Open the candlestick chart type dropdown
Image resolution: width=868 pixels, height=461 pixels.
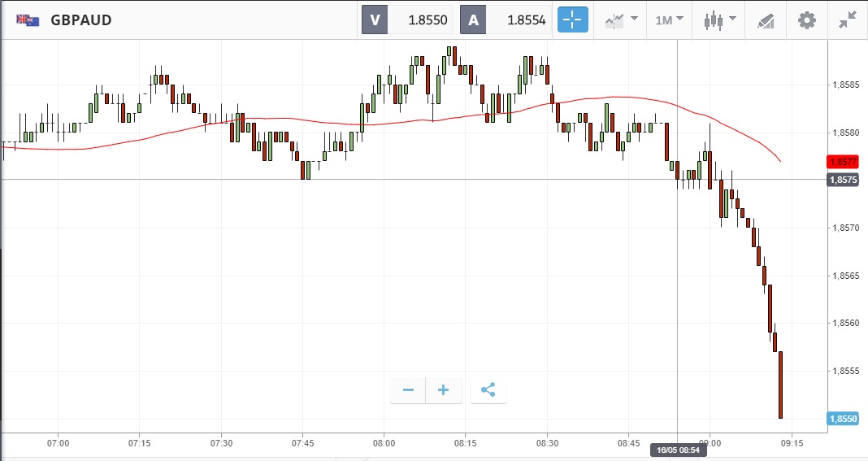720,20
